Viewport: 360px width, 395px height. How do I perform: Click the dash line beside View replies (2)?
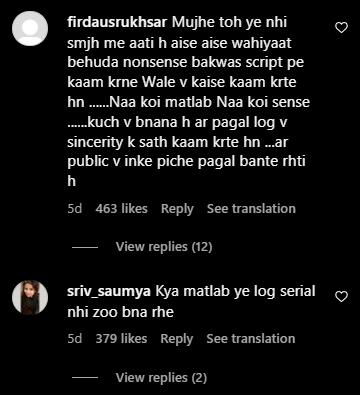[85, 378]
